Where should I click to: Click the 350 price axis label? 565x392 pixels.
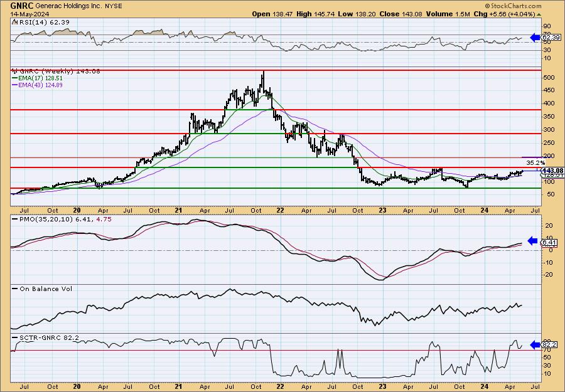[550, 116]
